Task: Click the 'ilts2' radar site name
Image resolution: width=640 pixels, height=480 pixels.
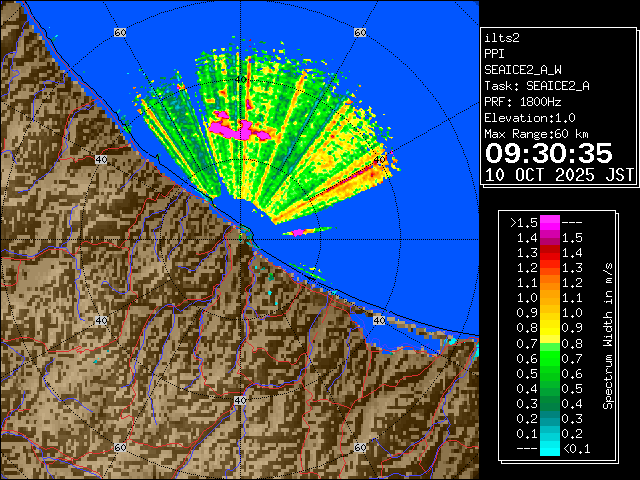Action: click(500, 37)
